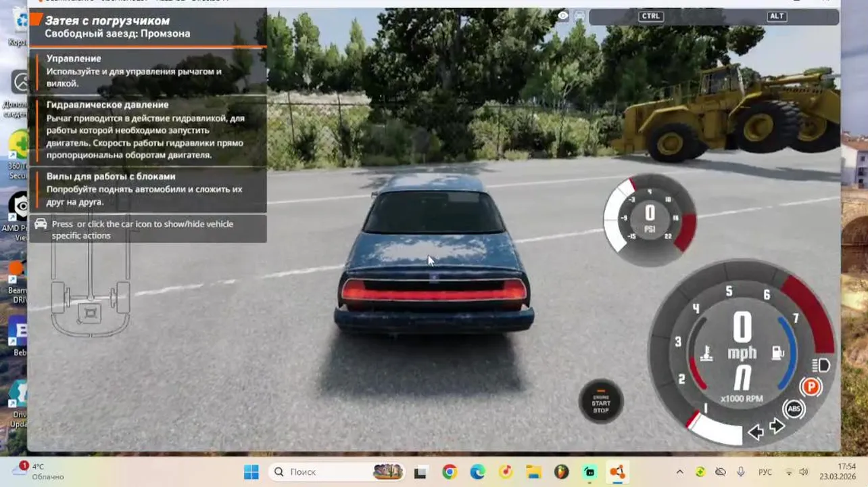The width and height of the screenshot is (868, 487).
Task: Open the Windows Start menu
Action: point(251,471)
